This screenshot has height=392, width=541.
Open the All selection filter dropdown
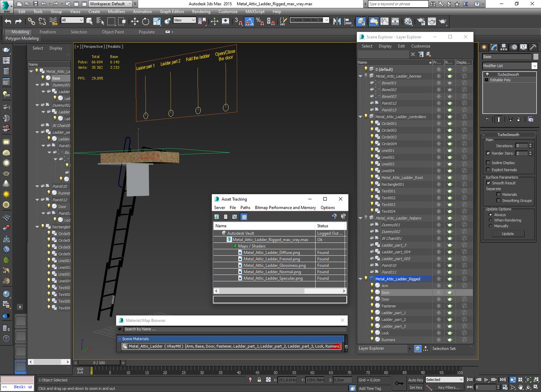[x=73, y=20]
